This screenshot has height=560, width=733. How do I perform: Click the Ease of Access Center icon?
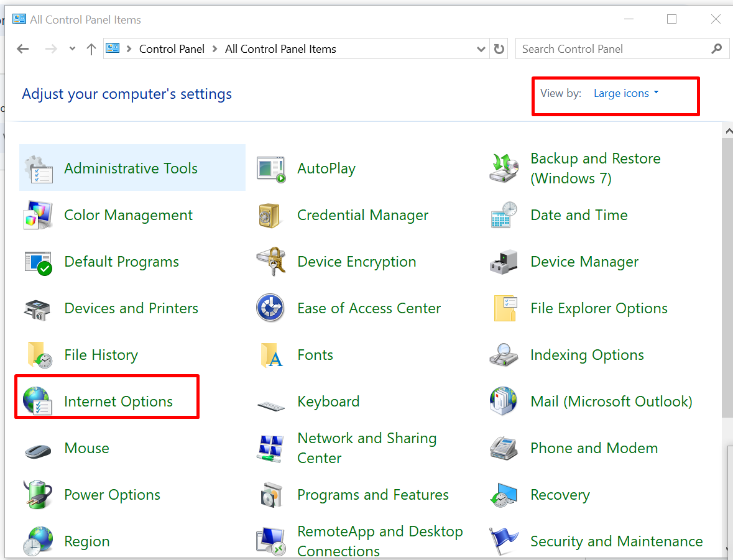[270, 308]
